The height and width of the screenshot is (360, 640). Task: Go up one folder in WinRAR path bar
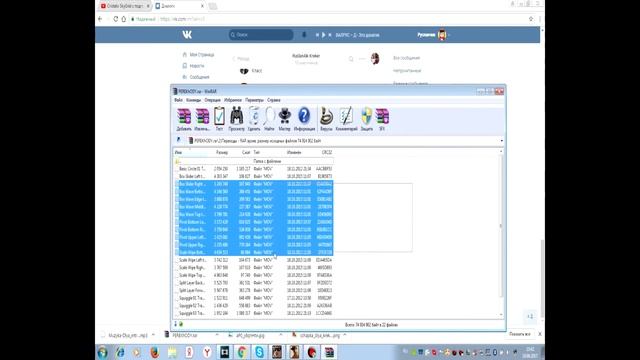click(x=178, y=140)
